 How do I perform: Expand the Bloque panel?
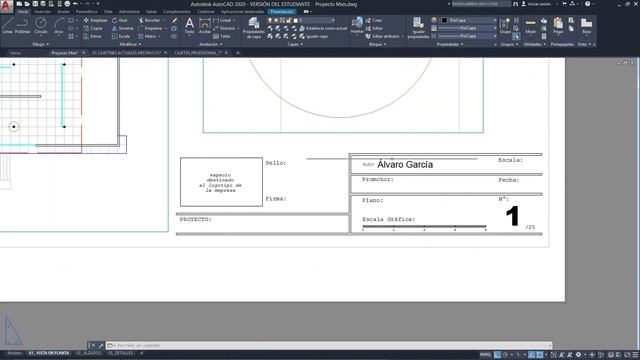pos(377,44)
